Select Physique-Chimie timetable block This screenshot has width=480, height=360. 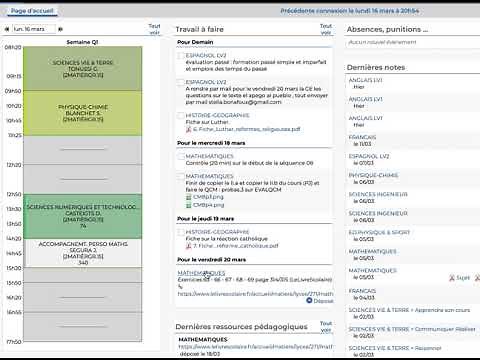tap(83, 113)
